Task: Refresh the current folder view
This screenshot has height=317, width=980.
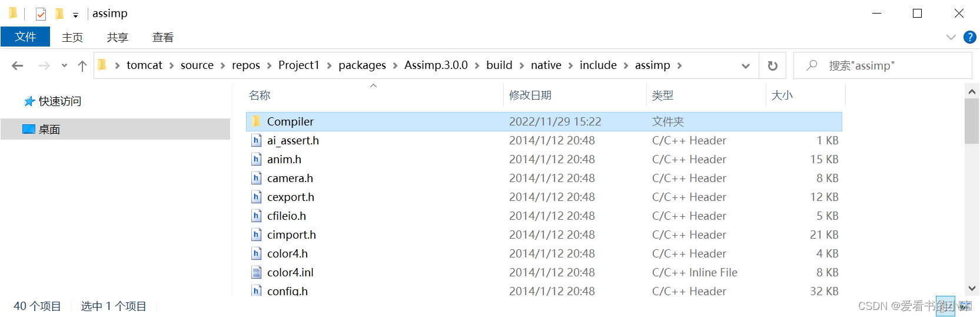Action: tap(772, 66)
